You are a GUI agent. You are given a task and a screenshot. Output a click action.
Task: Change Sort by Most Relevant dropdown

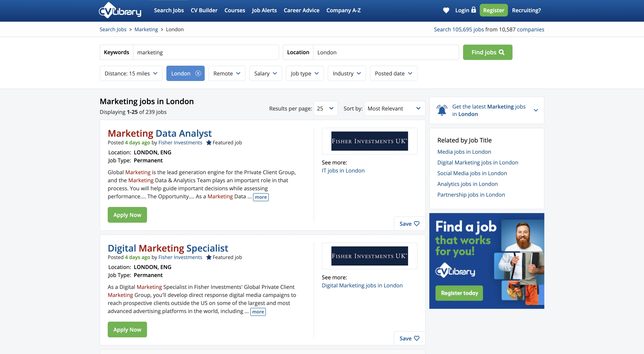[x=394, y=109]
